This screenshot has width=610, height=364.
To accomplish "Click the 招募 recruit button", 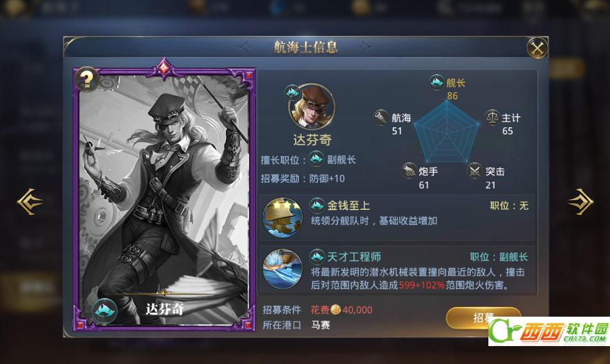I will [483, 318].
